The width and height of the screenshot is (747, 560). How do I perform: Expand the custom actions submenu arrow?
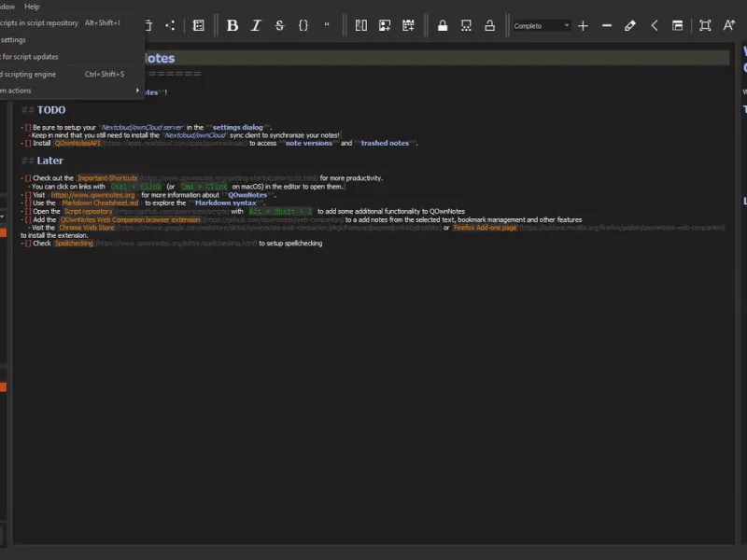[137, 91]
